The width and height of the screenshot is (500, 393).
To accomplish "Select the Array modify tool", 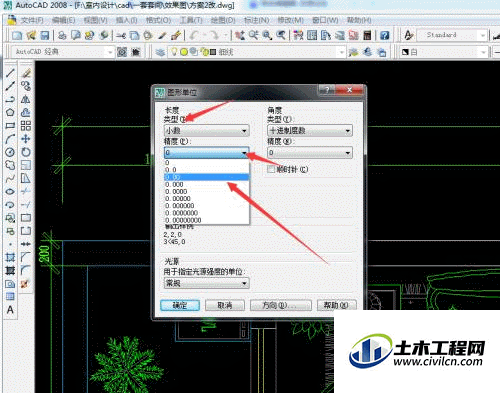I will 26,126.
